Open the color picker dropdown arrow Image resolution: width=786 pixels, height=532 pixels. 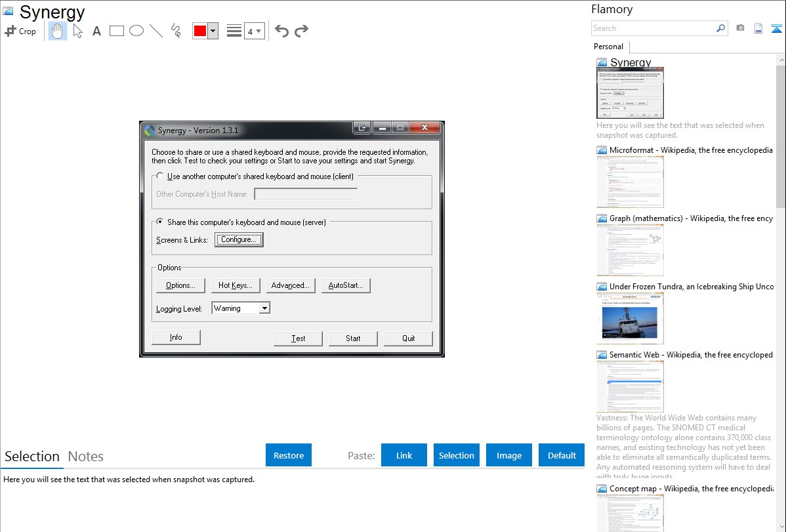tap(213, 31)
